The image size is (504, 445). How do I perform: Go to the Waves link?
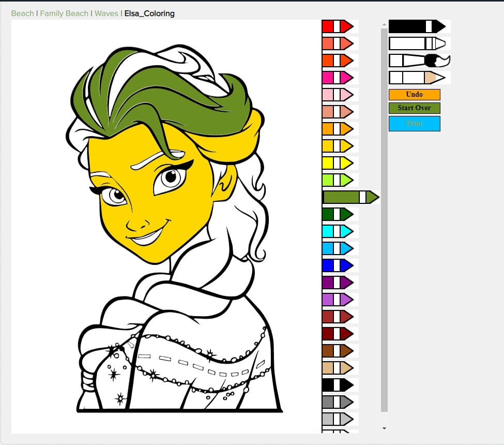point(106,13)
